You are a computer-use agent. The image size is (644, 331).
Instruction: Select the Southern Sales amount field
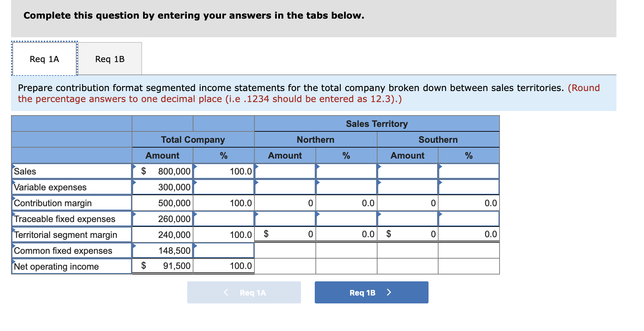[x=407, y=171]
